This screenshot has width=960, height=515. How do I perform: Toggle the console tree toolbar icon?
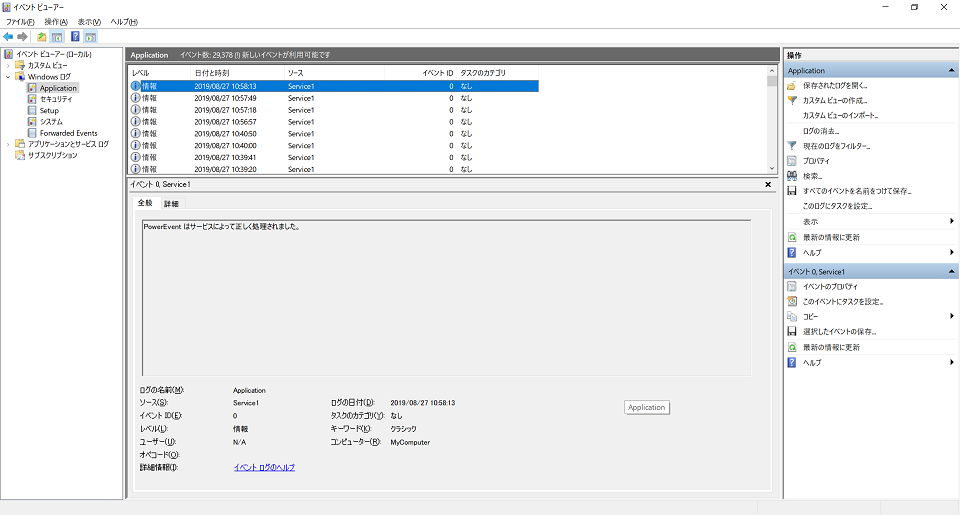coord(57,37)
